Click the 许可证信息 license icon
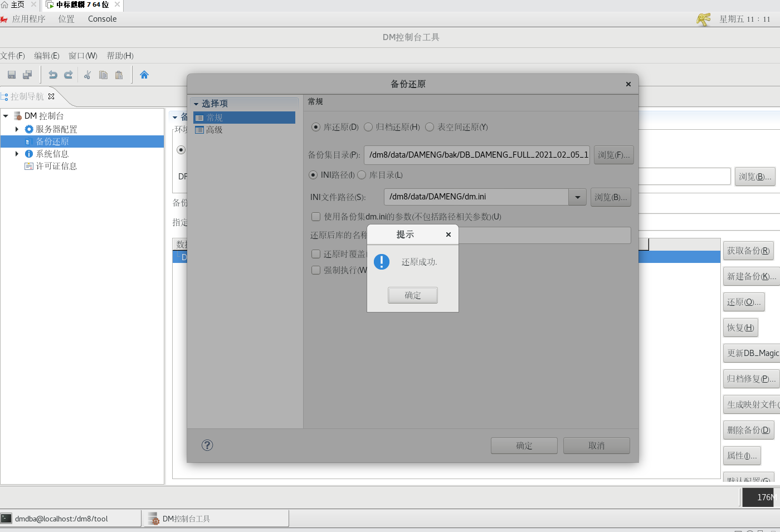 [29, 166]
